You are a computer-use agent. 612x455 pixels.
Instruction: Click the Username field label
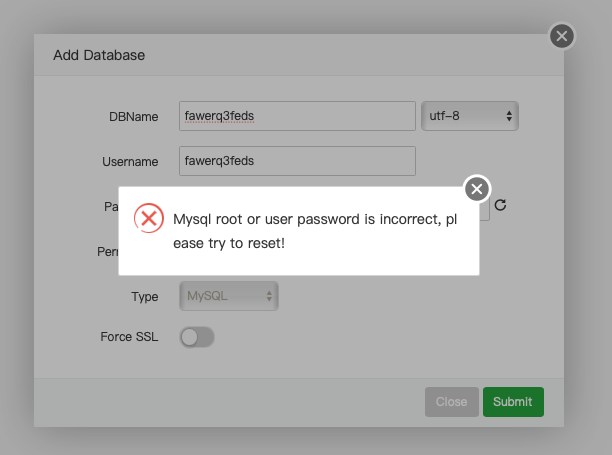(130, 162)
